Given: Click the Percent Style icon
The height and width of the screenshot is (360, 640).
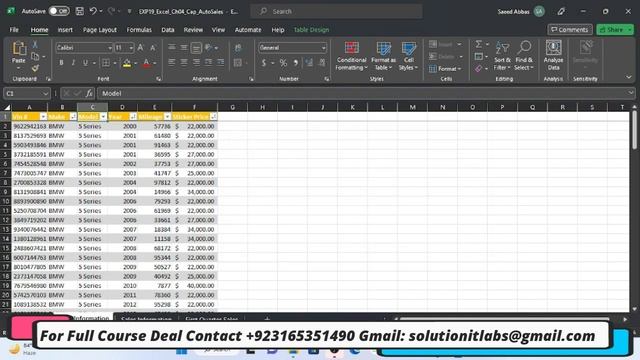Looking at the screenshot, I should [283, 63].
